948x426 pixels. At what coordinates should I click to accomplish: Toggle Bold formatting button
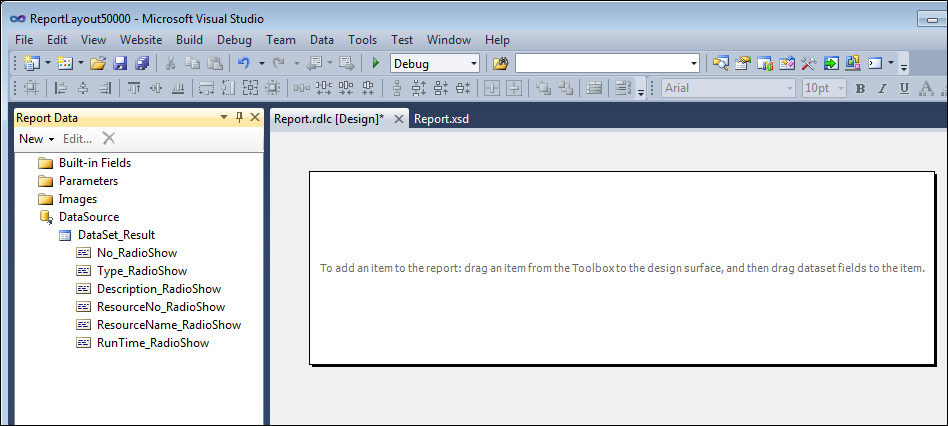pos(860,88)
